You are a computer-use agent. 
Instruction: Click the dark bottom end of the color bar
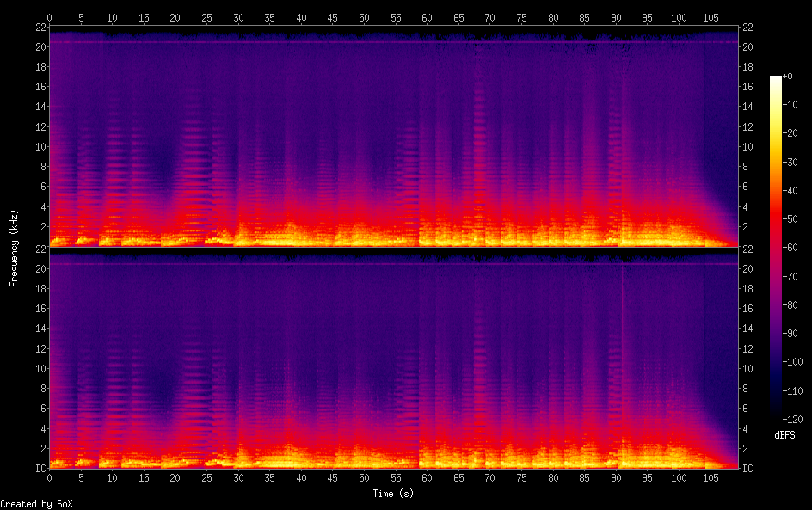coord(776,418)
